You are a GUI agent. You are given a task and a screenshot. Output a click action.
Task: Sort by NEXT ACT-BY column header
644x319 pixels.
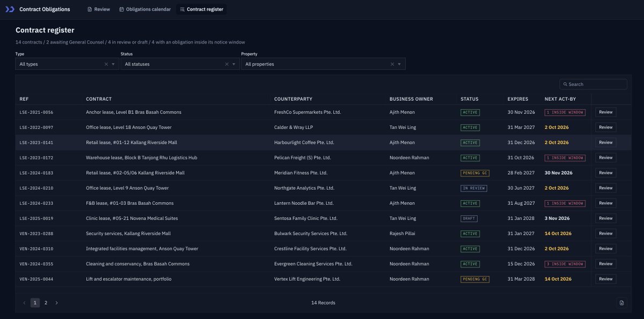560,99
